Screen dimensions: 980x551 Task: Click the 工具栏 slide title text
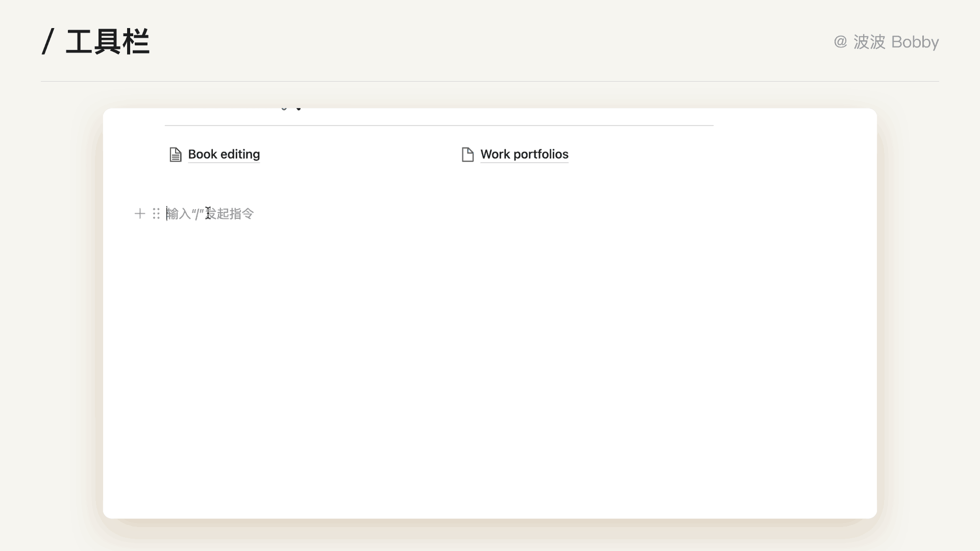[108, 42]
